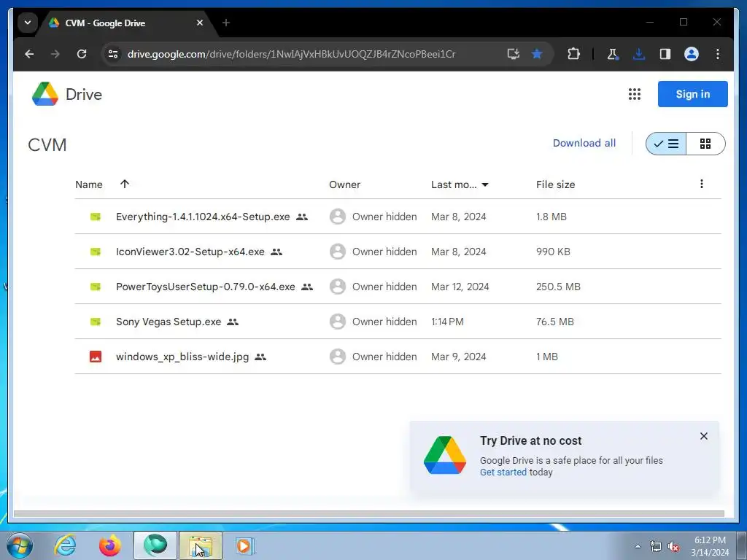Click the shared icon next to IconViewer3.02
The image size is (747, 560).
[x=276, y=252]
